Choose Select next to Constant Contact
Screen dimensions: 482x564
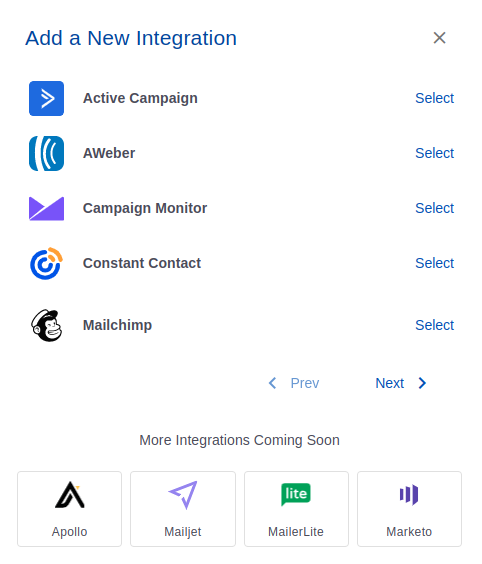434,263
